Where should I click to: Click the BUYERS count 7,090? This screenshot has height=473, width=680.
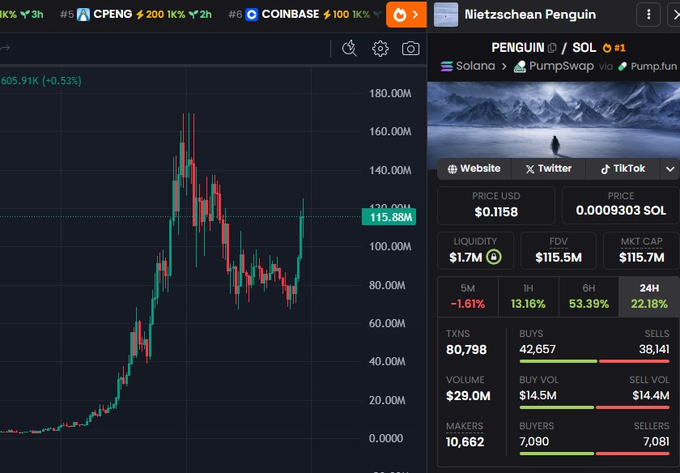coord(534,441)
